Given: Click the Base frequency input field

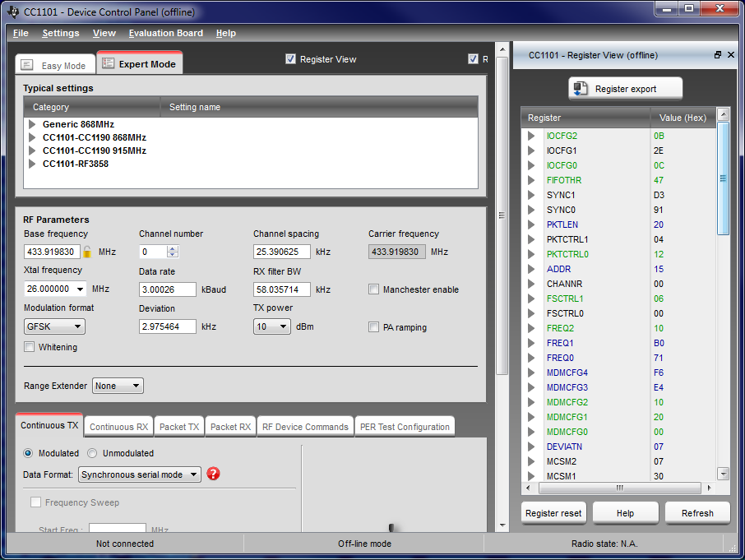Looking at the screenshot, I should point(53,252).
